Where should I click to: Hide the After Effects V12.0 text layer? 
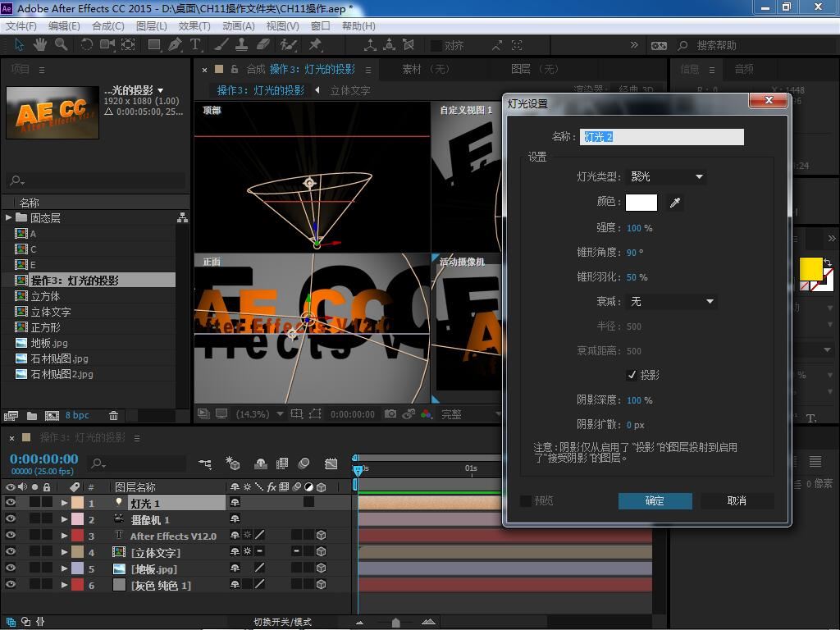[10, 535]
